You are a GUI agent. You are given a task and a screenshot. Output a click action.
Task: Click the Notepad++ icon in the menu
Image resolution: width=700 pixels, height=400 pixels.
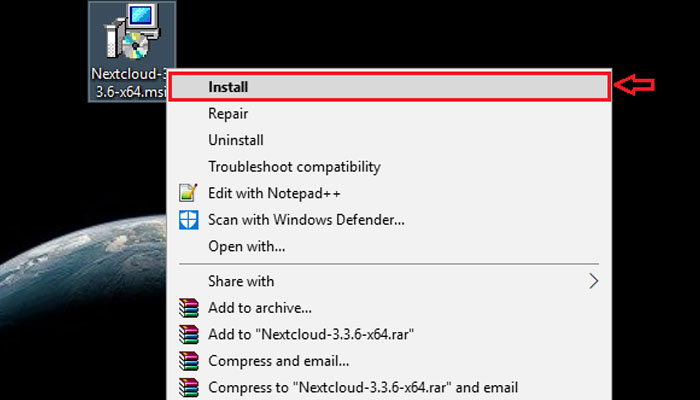(188, 193)
